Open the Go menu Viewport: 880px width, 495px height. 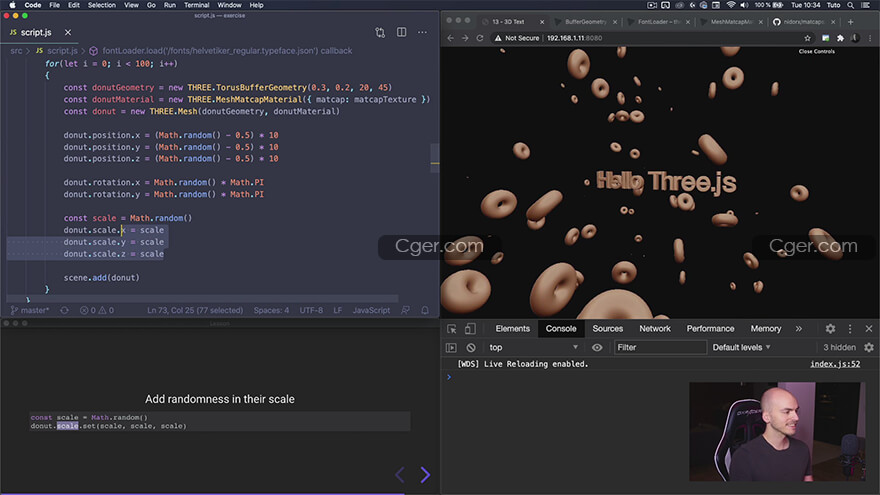(151, 5)
